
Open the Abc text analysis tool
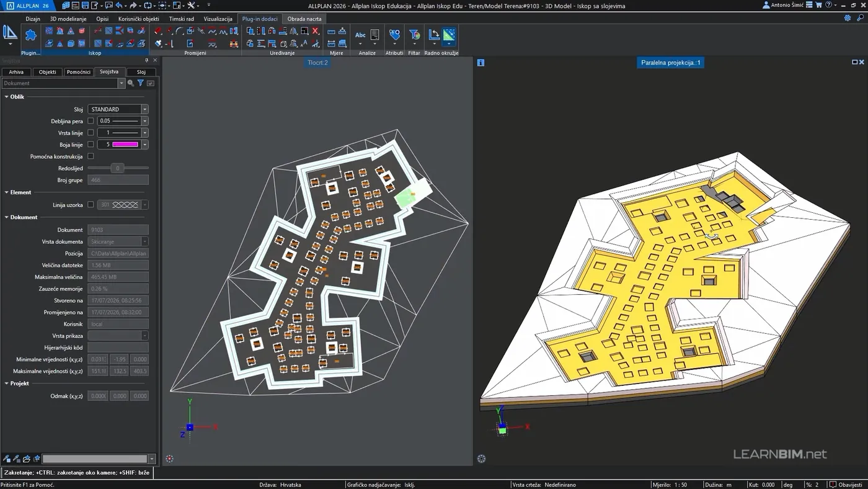[360, 35]
